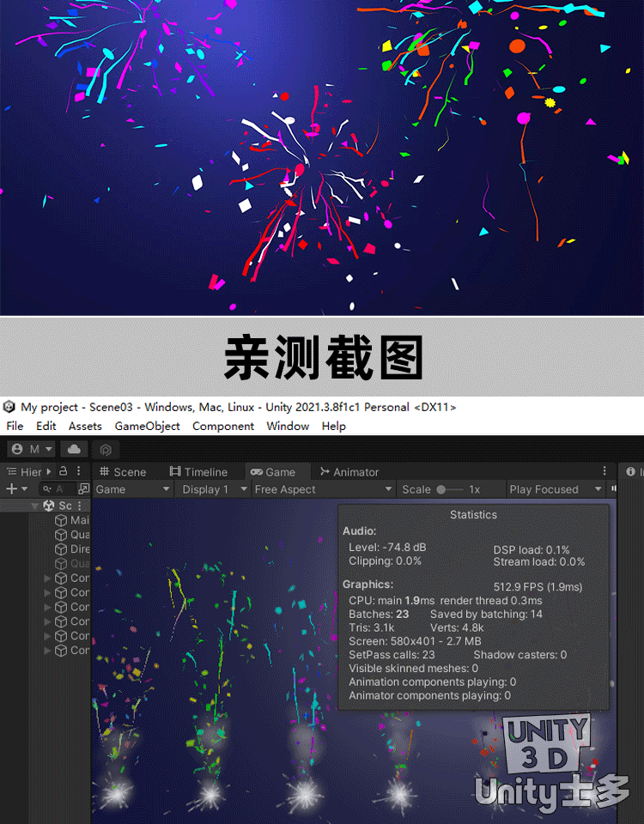Open the GameObject menu

pos(147,427)
